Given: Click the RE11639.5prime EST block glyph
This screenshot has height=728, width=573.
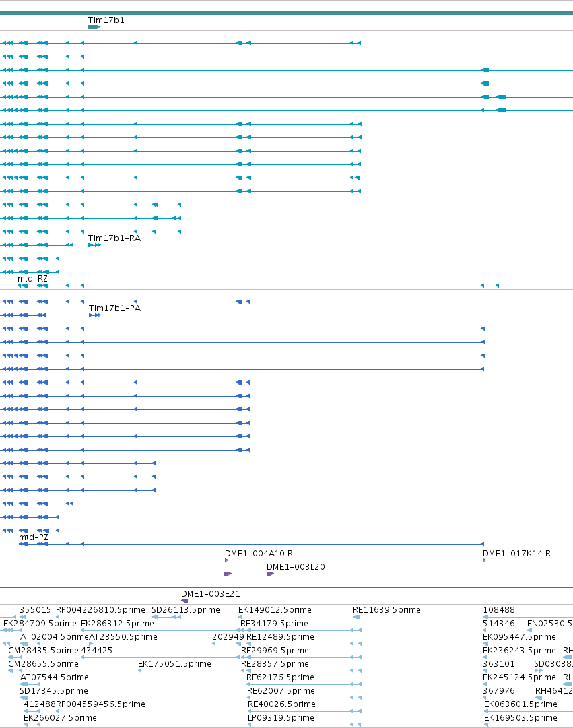Looking at the screenshot, I should click(356, 617).
